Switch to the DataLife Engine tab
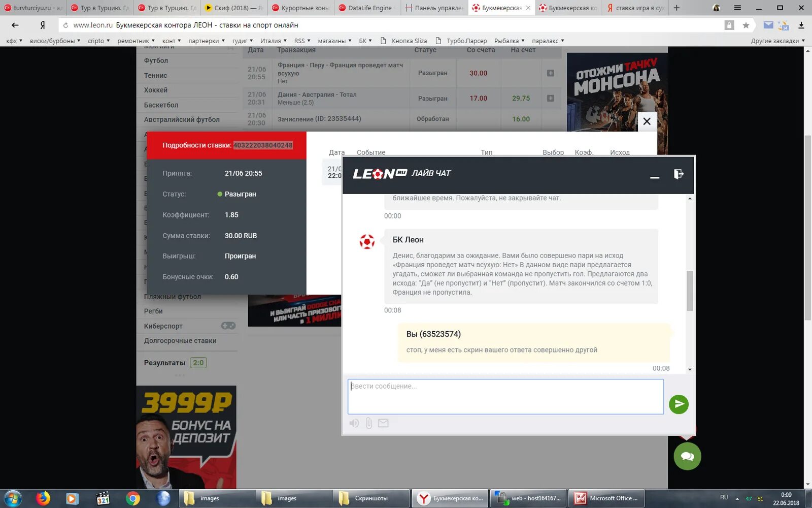 point(367,8)
